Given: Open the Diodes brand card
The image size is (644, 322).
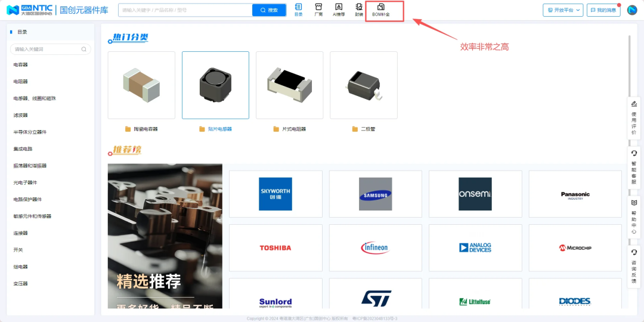Looking at the screenshot, I should click(575, 293).
